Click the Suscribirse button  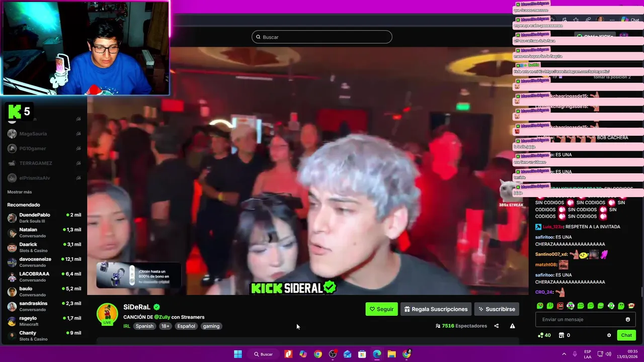click(x=497, y=309)
